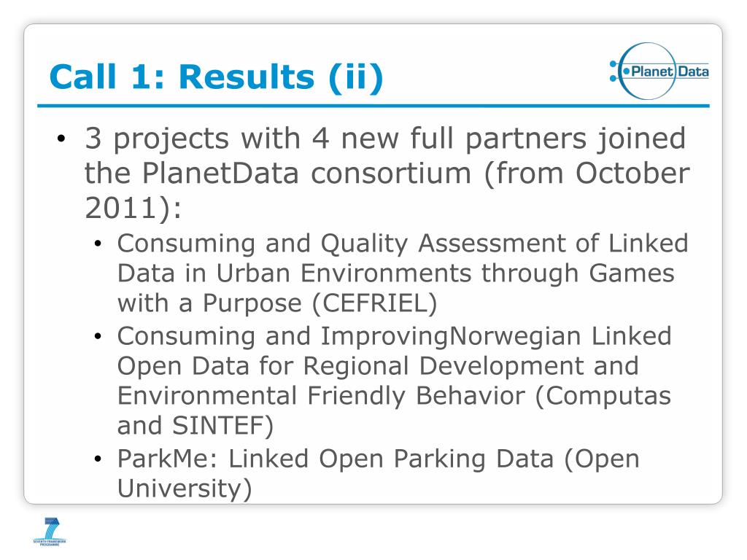Click the year 2011
The image size is (747, 560).
tap(122, 208)
